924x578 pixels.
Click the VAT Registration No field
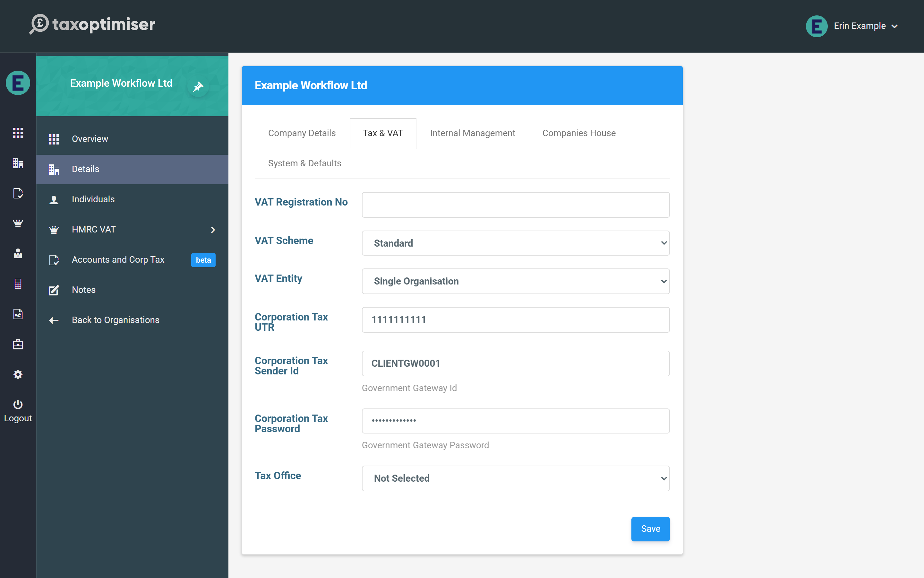[516, 205]
